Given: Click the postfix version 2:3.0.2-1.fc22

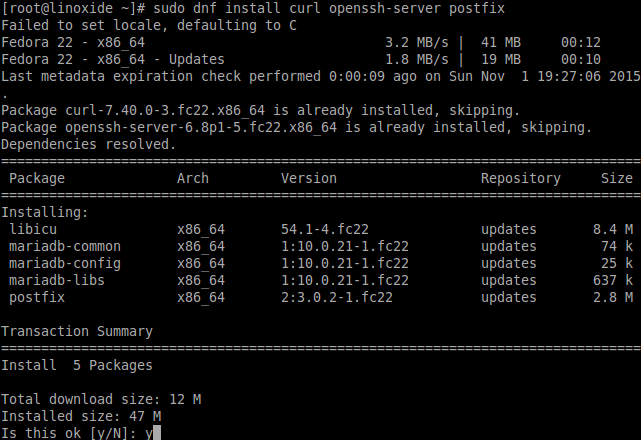Looking at the screenshot, I should click(x=337, y=297).
